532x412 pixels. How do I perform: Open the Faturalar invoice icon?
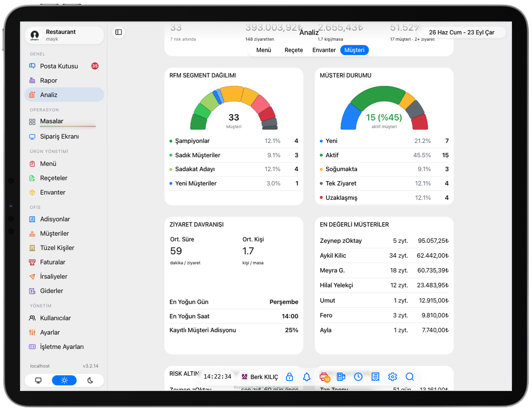[x=32, y=262]
